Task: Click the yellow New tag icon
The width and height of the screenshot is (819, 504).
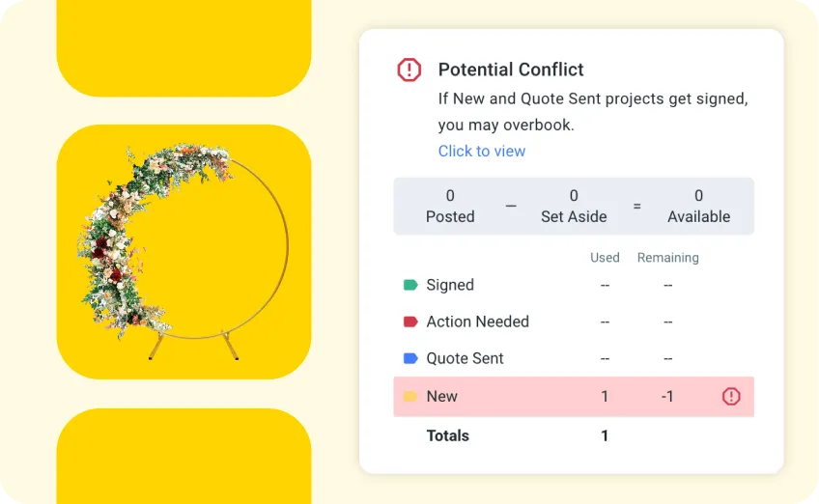Action: (x=409, y=396)
